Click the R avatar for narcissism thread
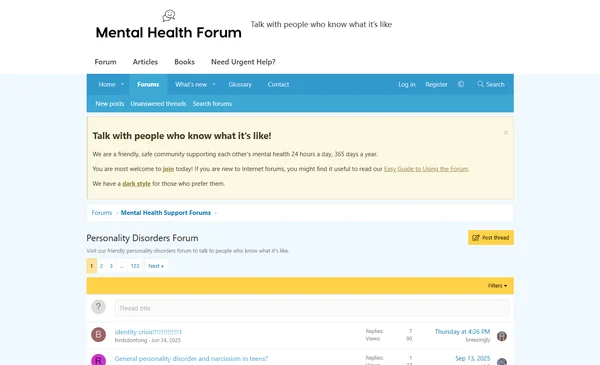This screenshot has height=365, width=600. point(98,360)
